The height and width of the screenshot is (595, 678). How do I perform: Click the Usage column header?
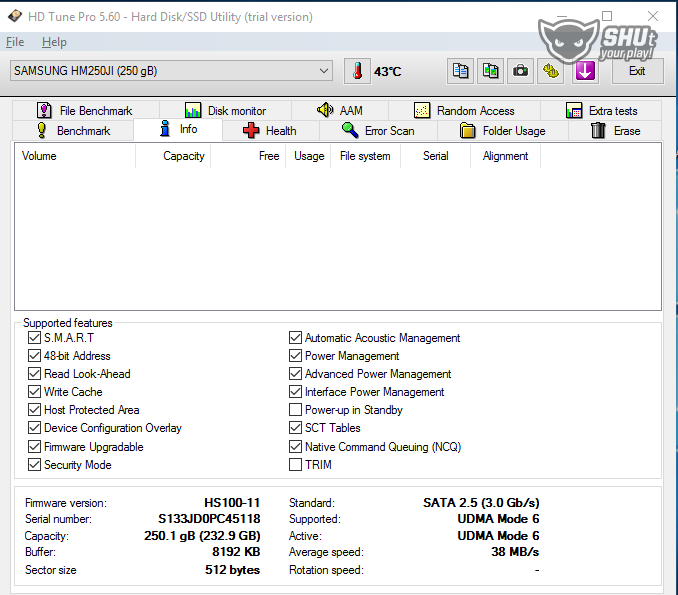point(308,156)
